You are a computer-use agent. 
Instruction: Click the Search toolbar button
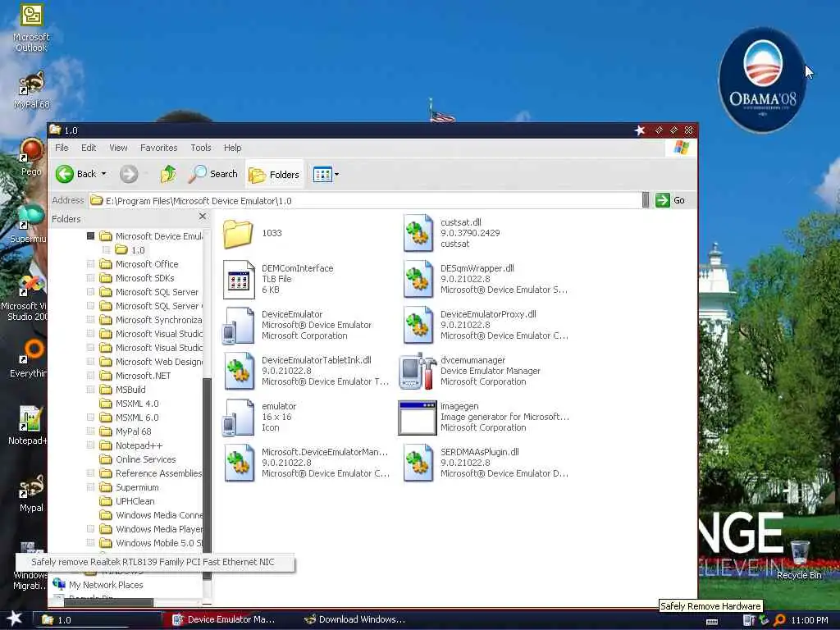coord(213,174)
